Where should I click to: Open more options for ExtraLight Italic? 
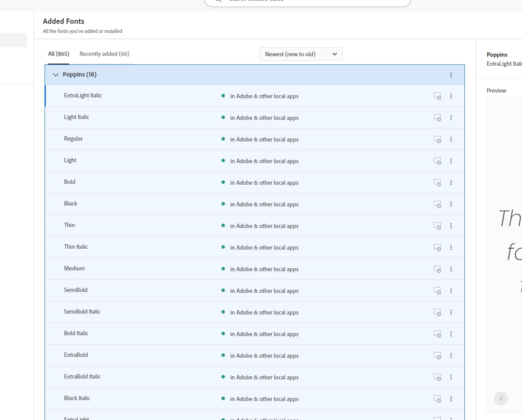pos(451,96)
